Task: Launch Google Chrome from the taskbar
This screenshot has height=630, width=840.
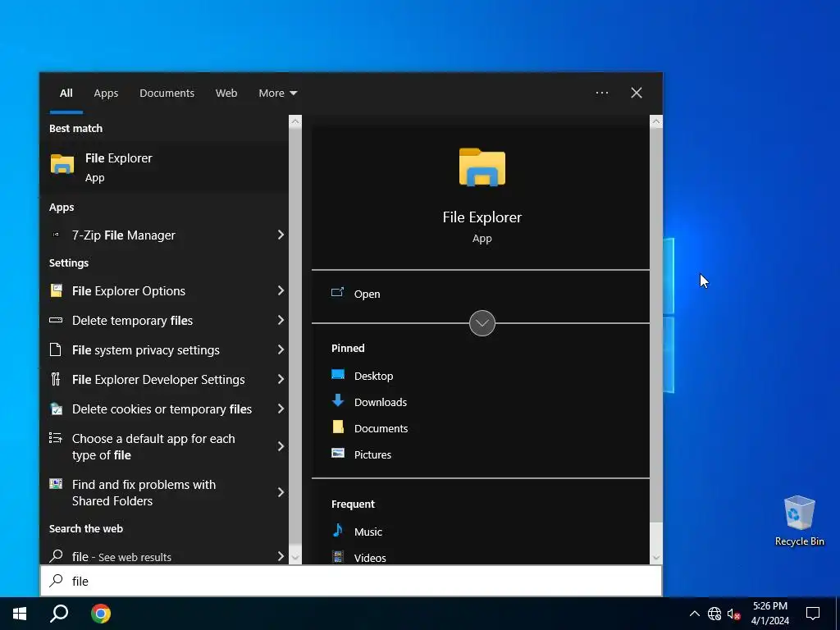Action: coord(101,614)
